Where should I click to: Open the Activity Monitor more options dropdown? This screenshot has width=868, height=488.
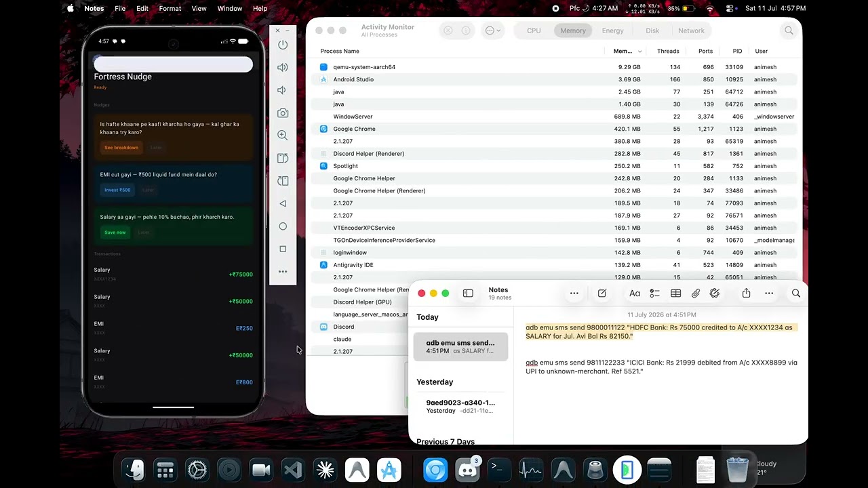[493, 30]
